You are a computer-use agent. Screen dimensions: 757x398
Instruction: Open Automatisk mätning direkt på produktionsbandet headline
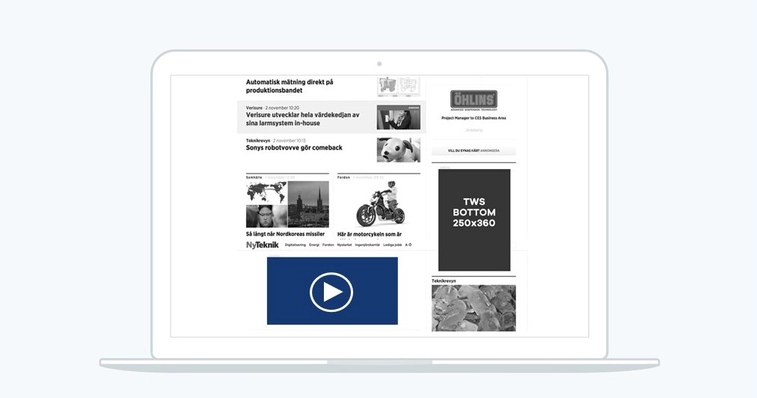[290, 86]
